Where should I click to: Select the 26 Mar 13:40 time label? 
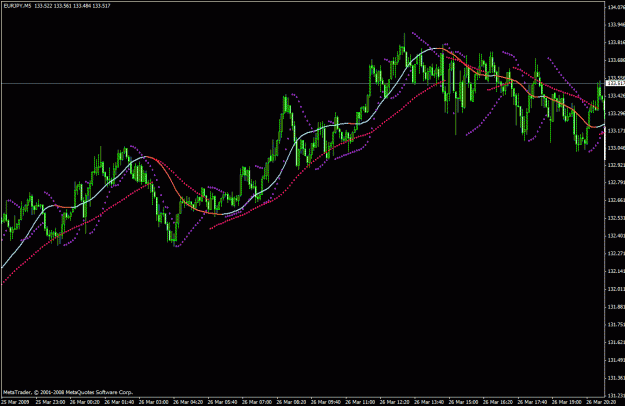(428, 402)
